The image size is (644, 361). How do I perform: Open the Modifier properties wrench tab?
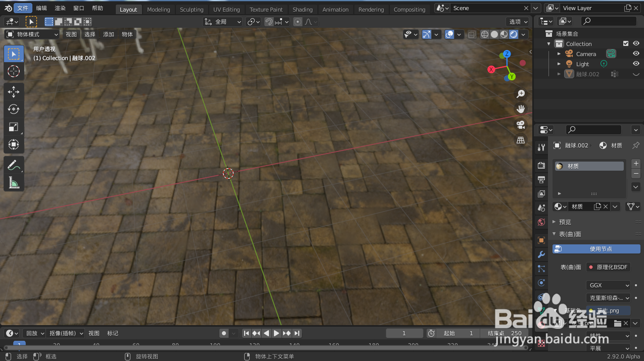click(x=541, y=255)
